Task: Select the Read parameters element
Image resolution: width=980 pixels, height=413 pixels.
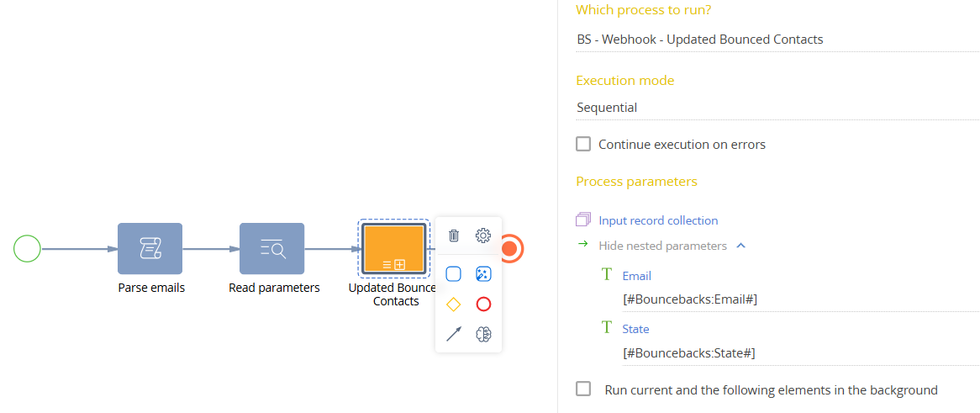Action: (271, 248)
